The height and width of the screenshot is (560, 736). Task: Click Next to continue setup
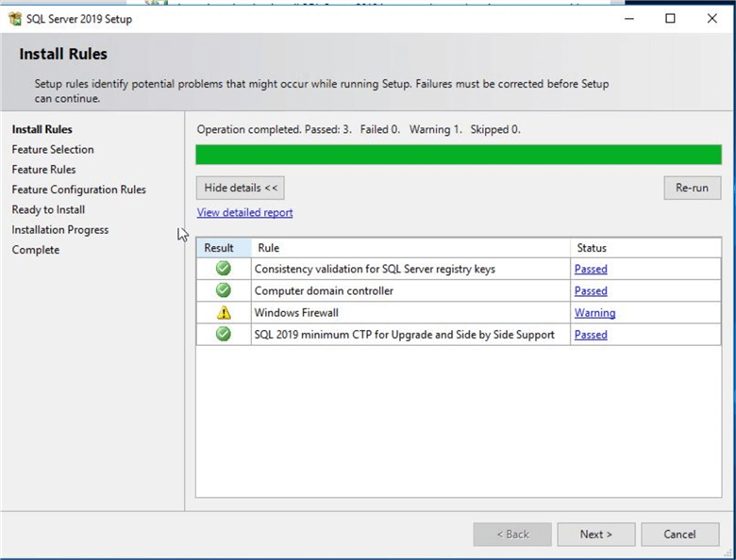595,535
